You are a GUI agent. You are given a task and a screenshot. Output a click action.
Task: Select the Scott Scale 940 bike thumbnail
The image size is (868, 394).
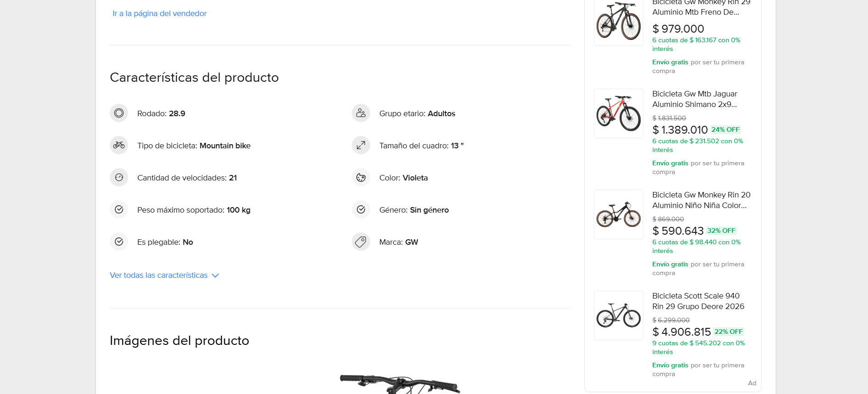coord(619,315)
